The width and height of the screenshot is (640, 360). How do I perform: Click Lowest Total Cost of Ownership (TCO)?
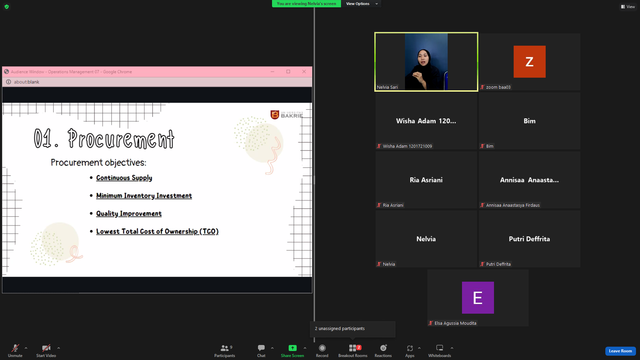pos(157,231)
